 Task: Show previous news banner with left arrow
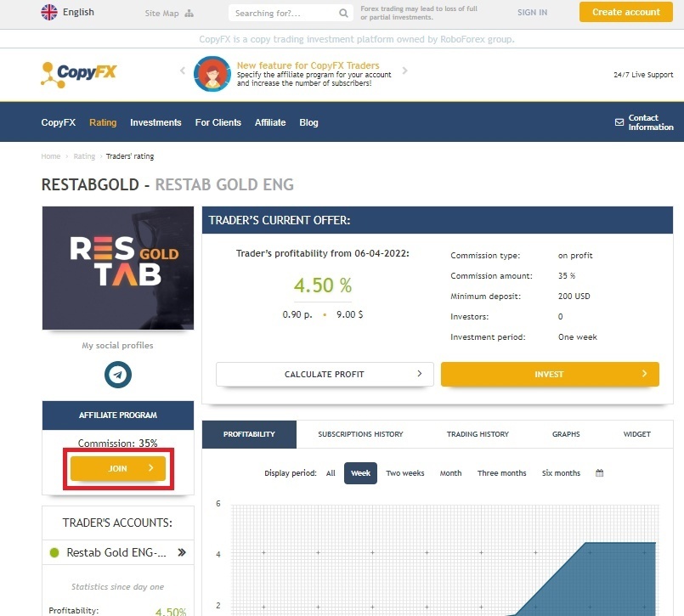pos(183,71)
